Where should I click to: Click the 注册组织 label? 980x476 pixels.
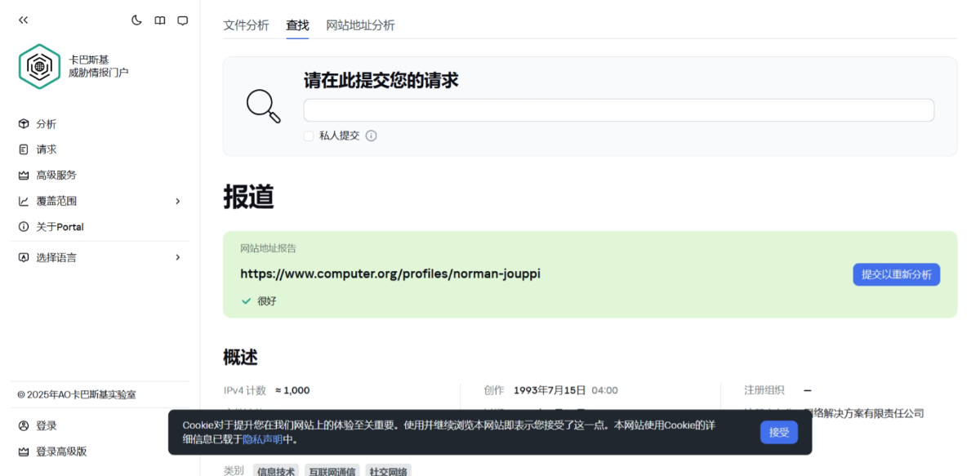(764, 390)
